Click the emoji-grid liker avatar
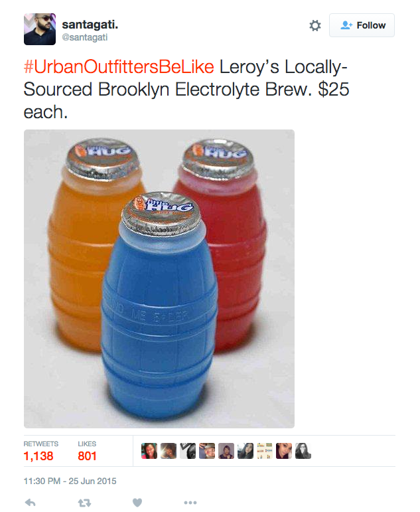Image resolution: width=420 pixels, height=512 pixels. click(265, 451)
